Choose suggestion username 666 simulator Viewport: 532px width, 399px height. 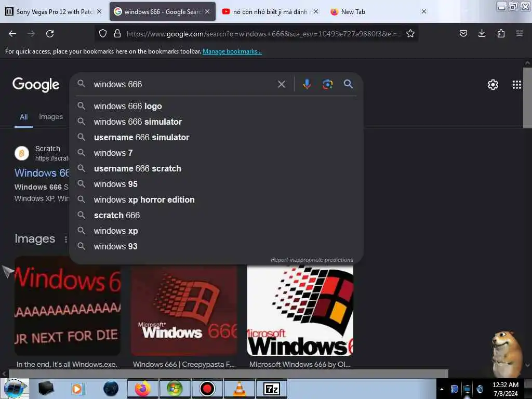click(217, 137)
